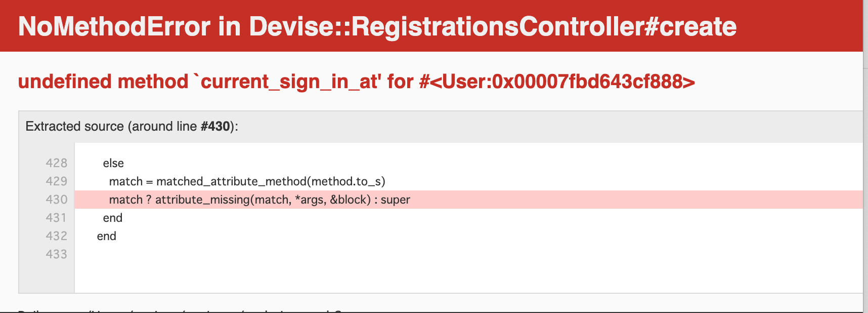Image resolution: width=868 pixels, height=313 pixels.
Task: Click 'Devise::RegistrationsController#create' in the title
Action: 493,26
